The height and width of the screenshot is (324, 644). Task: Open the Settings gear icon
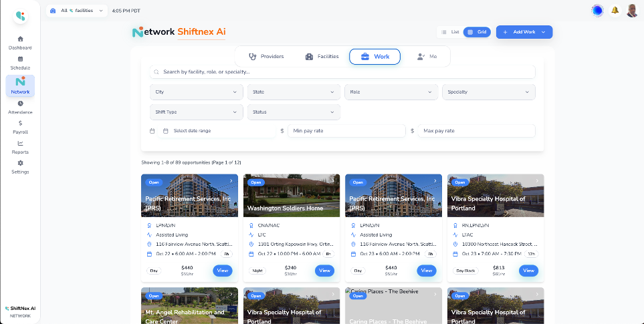point(20,163)
